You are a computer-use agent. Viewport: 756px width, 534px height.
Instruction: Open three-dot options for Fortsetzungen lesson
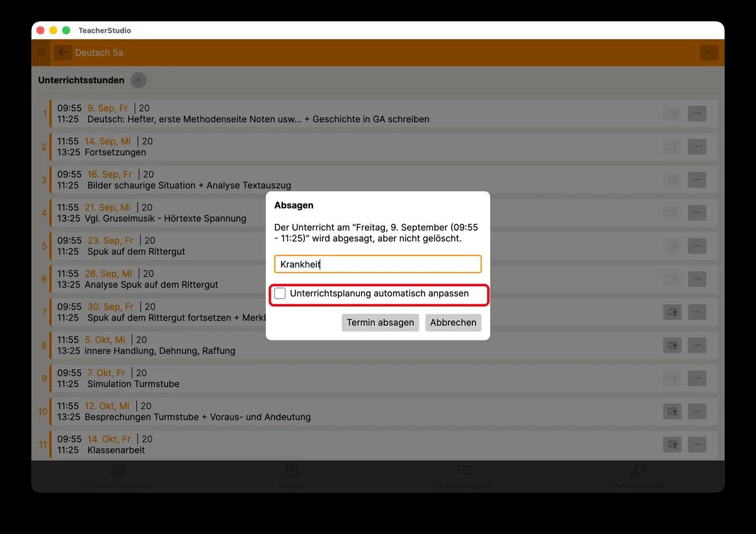click(697, 147)
